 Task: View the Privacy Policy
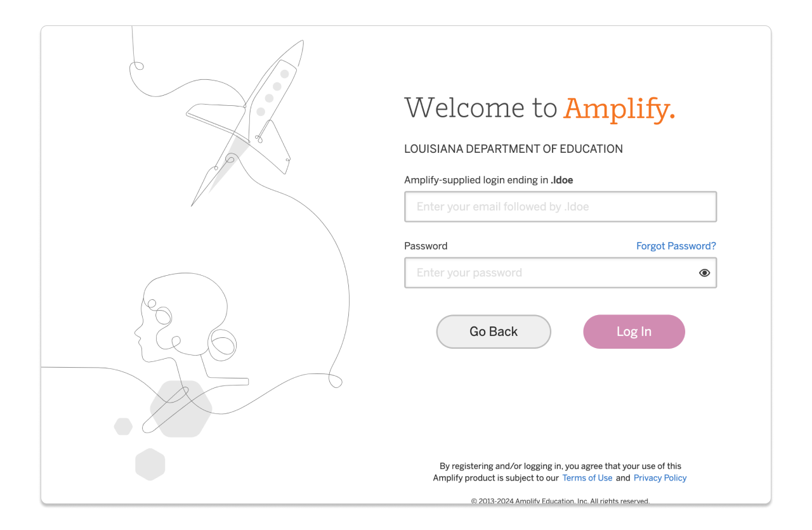[660, 477]
